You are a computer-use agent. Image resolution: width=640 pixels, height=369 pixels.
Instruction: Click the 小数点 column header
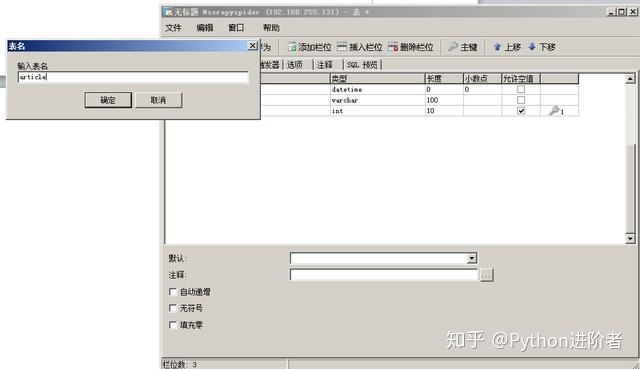[482, 79]
